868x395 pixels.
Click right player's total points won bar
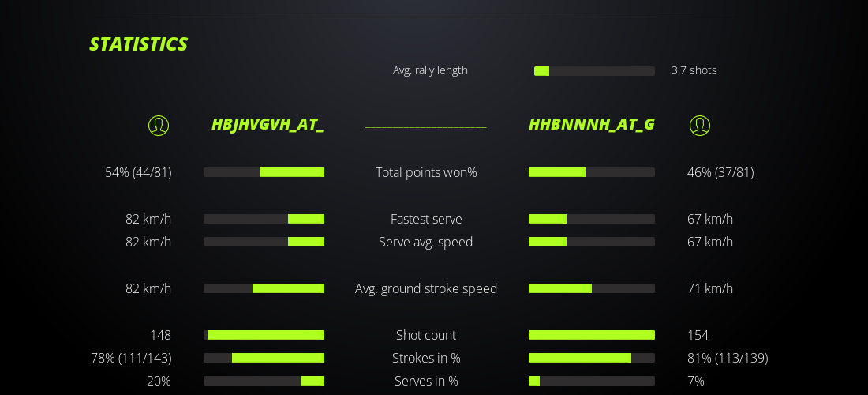point(592,172)
